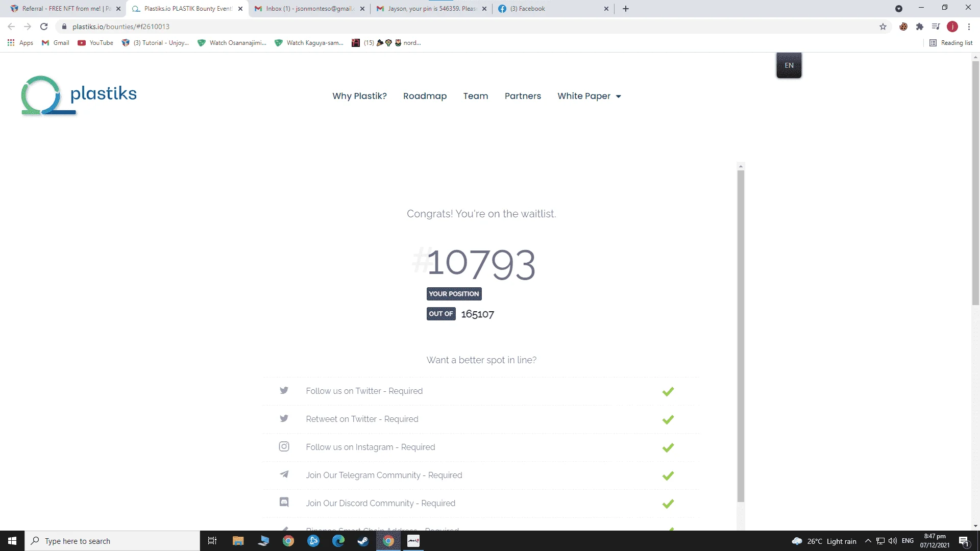The height and width of the screenshot is (551, 980).
Task: Switch to Jayson, your pin tab
Action: [x=431, y=9]
